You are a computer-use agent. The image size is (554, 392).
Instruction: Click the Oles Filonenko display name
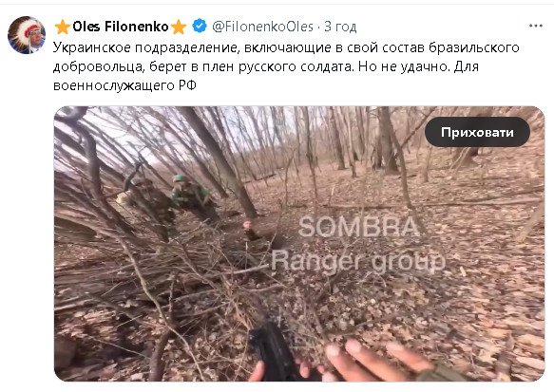click(x=121, y=27)
